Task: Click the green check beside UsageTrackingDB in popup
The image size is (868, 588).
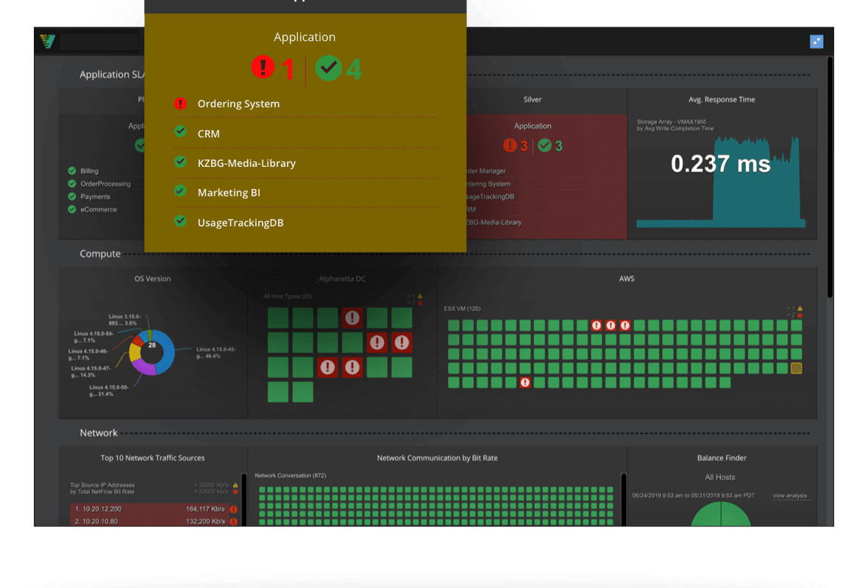Action: click(x=180, y=220)
